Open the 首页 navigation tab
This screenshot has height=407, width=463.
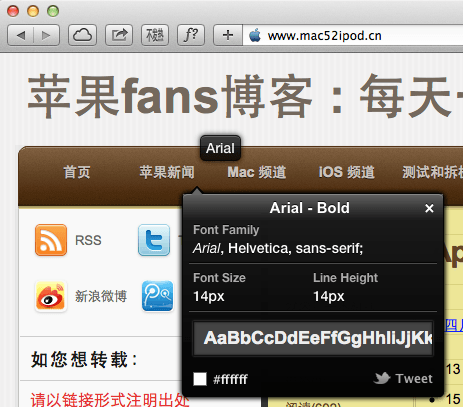(77, 172)
